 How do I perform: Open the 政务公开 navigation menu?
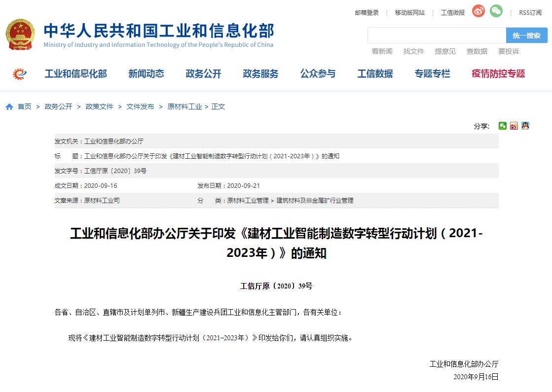(203, 74)
